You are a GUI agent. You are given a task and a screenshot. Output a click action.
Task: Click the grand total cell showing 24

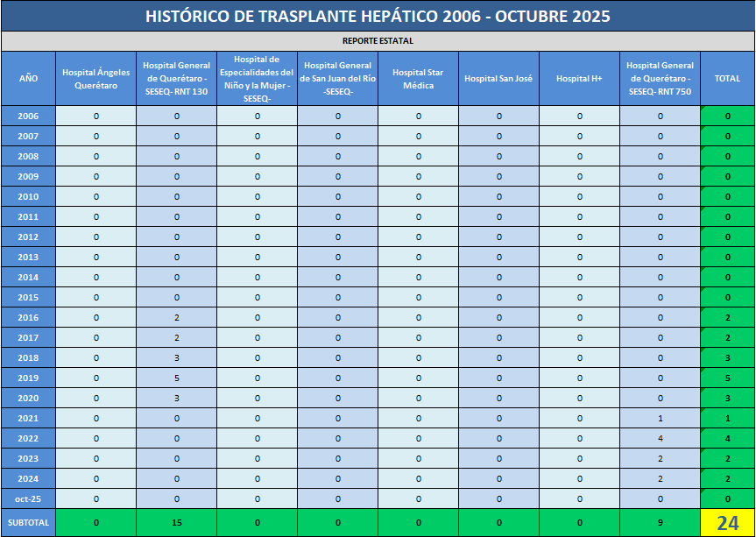point(727,523)
